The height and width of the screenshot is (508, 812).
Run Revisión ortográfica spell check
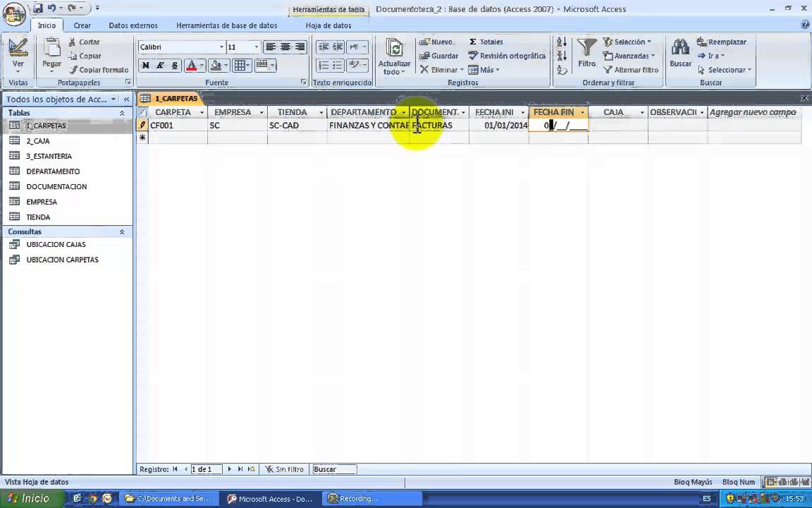(x=507, y=56)
